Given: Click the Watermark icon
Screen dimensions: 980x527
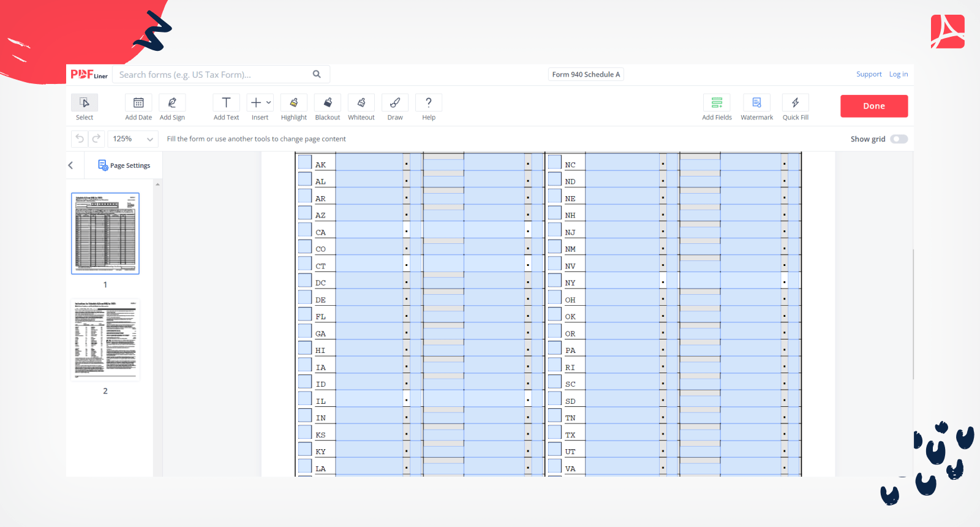Looking at the screenshot, I should [756, 103].
